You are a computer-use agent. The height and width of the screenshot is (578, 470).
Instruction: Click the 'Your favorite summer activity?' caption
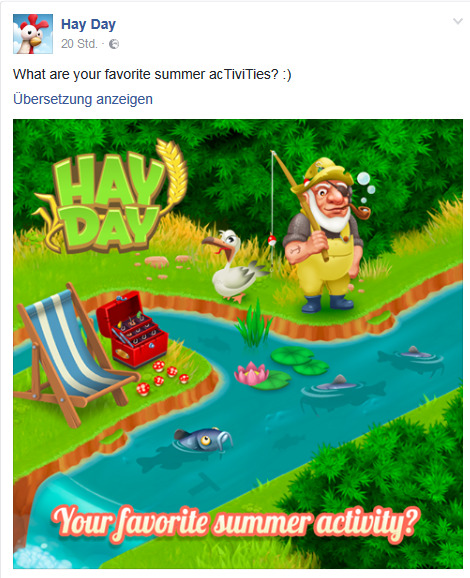[235, 523]
